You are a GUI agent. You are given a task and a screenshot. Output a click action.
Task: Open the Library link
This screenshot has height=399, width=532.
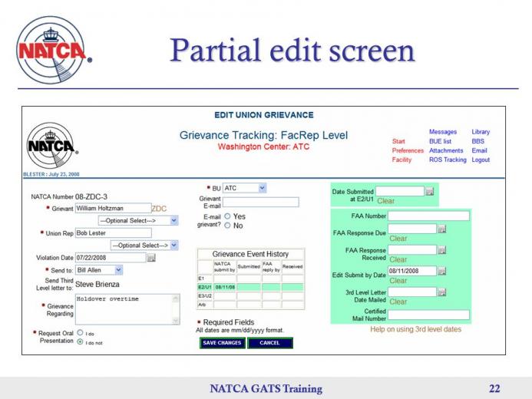pyautogui.click(x=481, y=131)
